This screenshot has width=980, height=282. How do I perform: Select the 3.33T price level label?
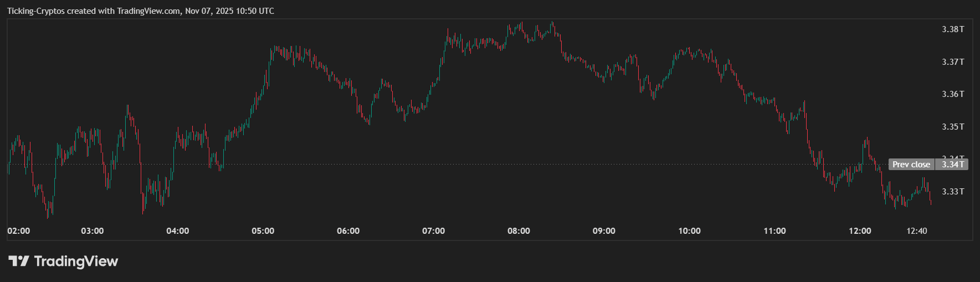click(x=952, y=192)
